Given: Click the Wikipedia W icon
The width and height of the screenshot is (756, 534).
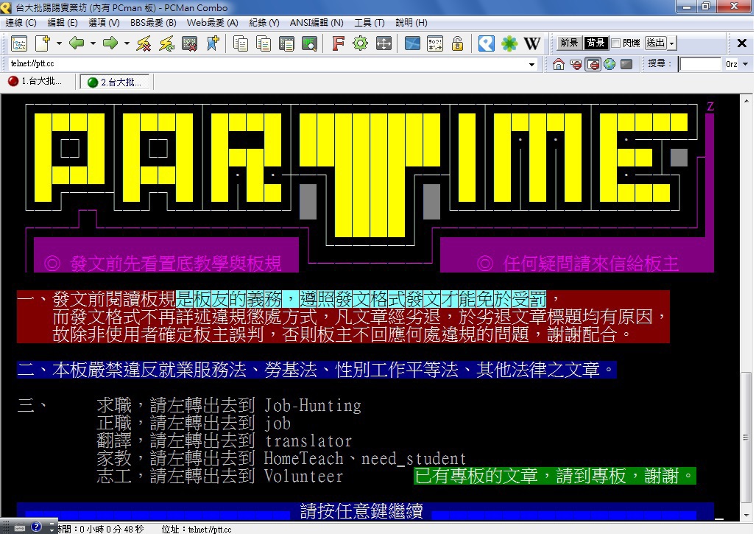Looking at the screenshot, I should coord(532,43).
